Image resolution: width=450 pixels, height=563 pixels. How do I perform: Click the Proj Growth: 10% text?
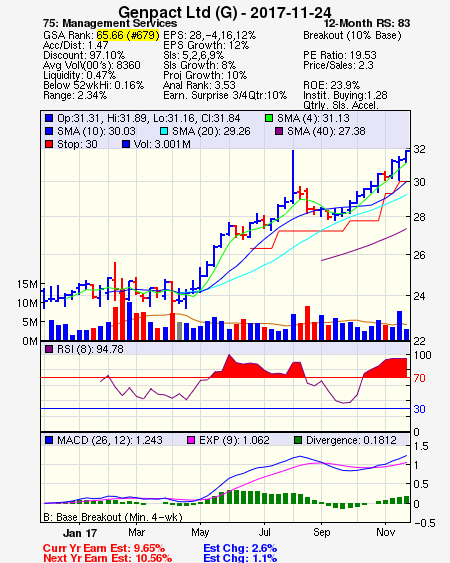click(x=205, y=75)
